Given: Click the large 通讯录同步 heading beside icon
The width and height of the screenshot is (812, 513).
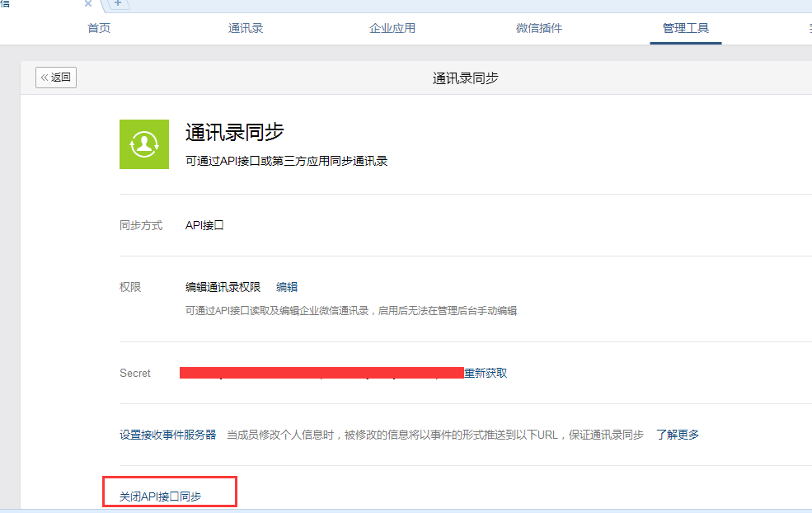Looking at the screenshot, I should [x=235, y=133].
